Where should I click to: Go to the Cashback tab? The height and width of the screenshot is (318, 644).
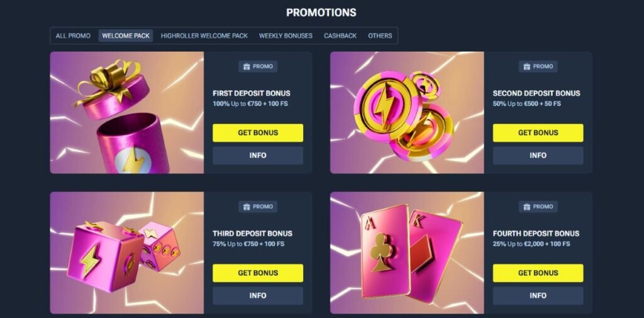[340, 36]
